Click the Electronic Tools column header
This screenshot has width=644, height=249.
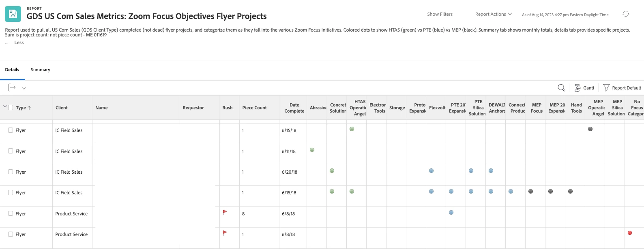(378, 108)
